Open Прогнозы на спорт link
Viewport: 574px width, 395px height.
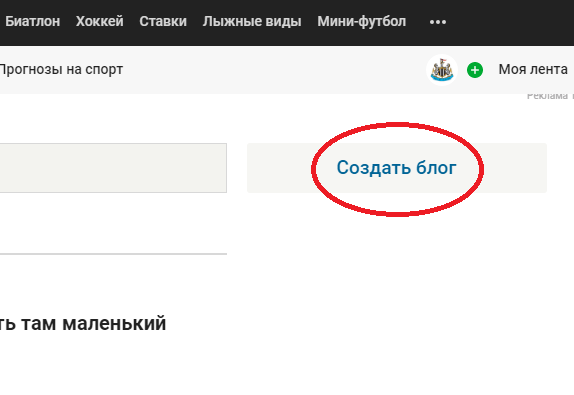[61, 69]
